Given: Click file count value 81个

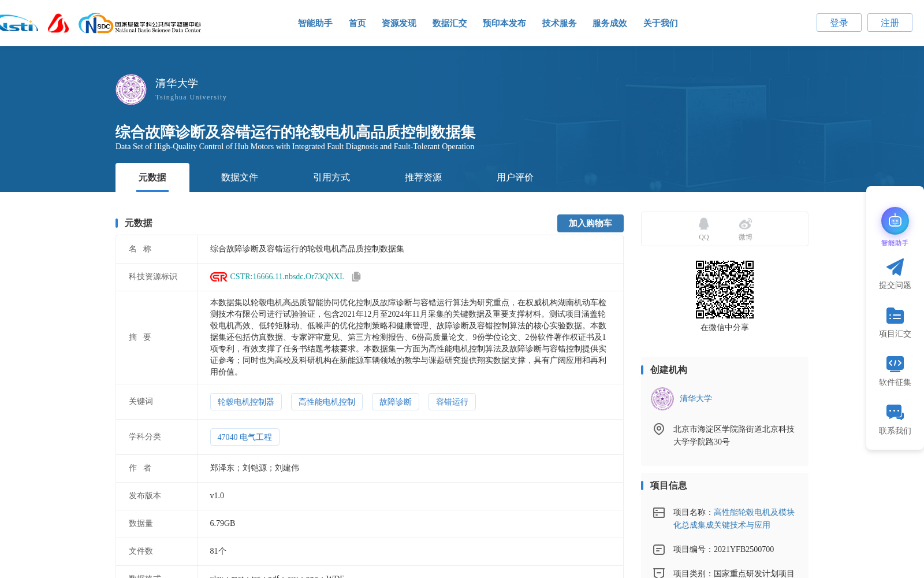Looking at the screenshot, I should click(x=218, y=551).
